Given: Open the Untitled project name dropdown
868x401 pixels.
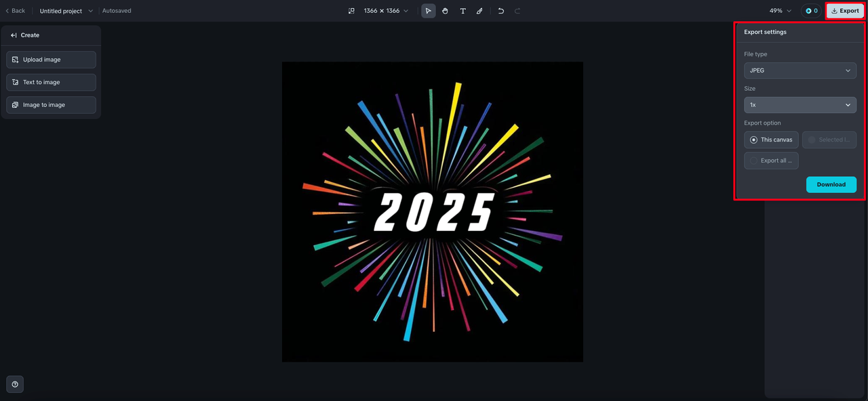Looking at the screenshot, I should [x=66, y=11].
